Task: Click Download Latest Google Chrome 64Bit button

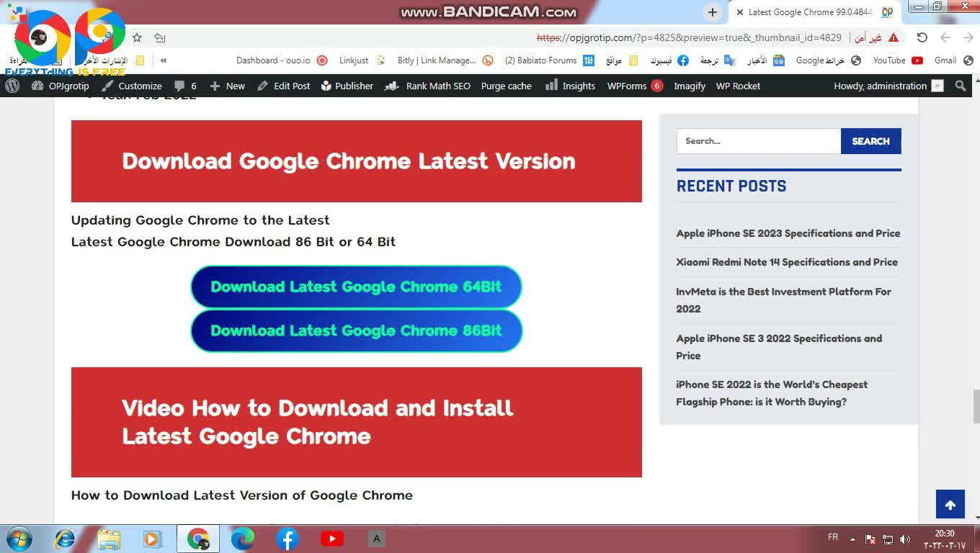Action: tap(356, 287)
